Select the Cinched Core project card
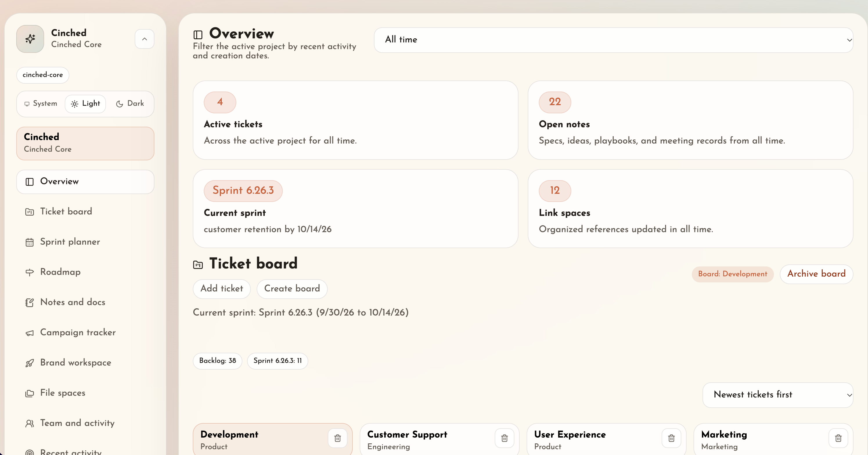This screenshot has height=455, width=868. tap(85, 143)
